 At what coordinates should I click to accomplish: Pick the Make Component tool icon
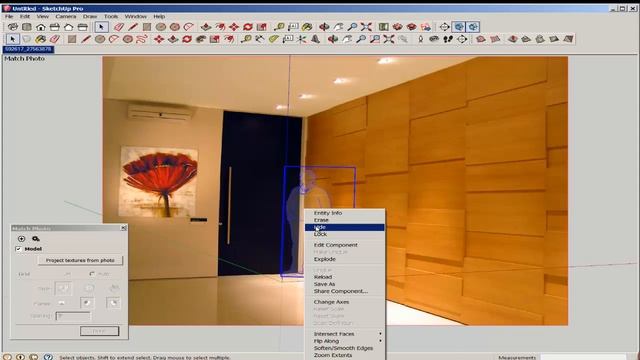27,39
